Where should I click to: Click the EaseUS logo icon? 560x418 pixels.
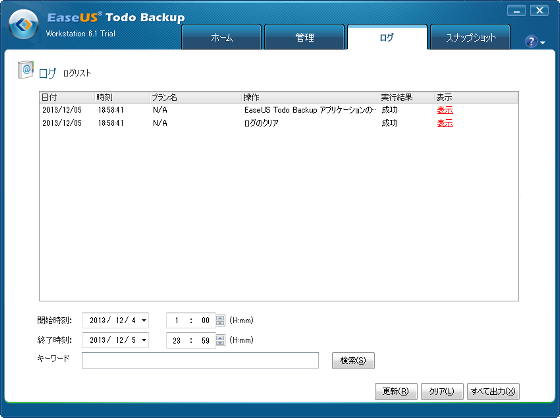[x=24, y=24]
